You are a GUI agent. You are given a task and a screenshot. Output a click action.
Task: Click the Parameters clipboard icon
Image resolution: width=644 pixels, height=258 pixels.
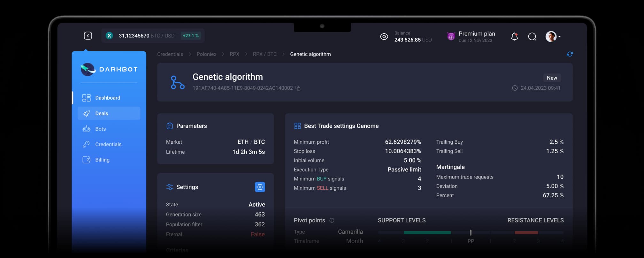click(x=170, y=126)
